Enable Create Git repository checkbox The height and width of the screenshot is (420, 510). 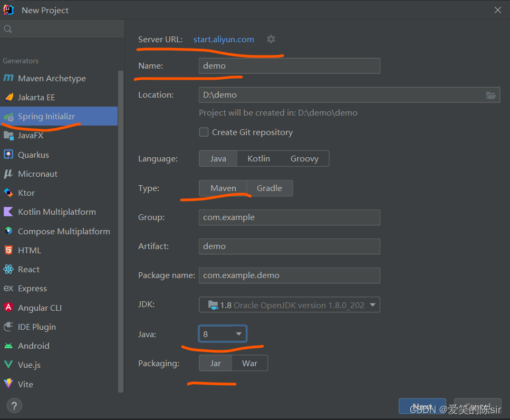(x=204, y=132)
